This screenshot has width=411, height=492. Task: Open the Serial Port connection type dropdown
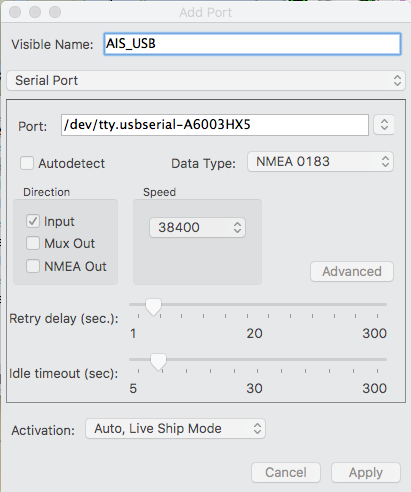tap(206, 80)
